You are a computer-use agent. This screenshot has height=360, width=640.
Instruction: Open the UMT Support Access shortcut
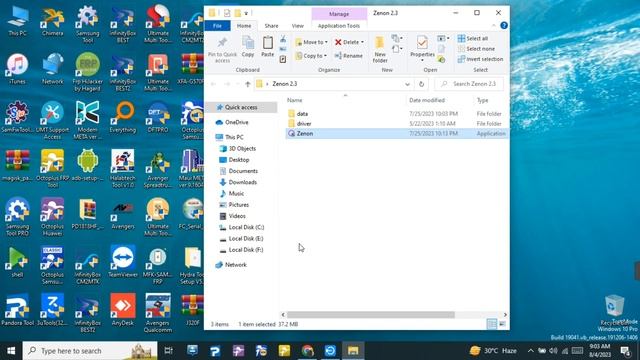(53, 120)
